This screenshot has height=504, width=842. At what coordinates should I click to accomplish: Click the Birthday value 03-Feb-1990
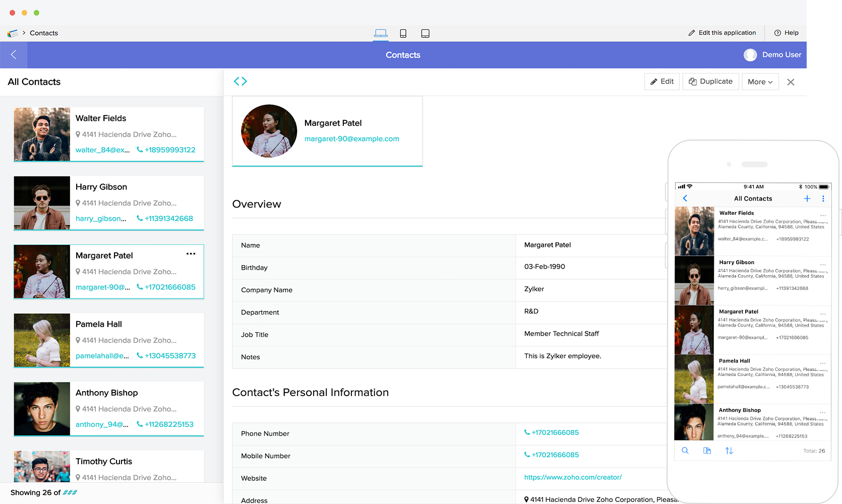545,267
